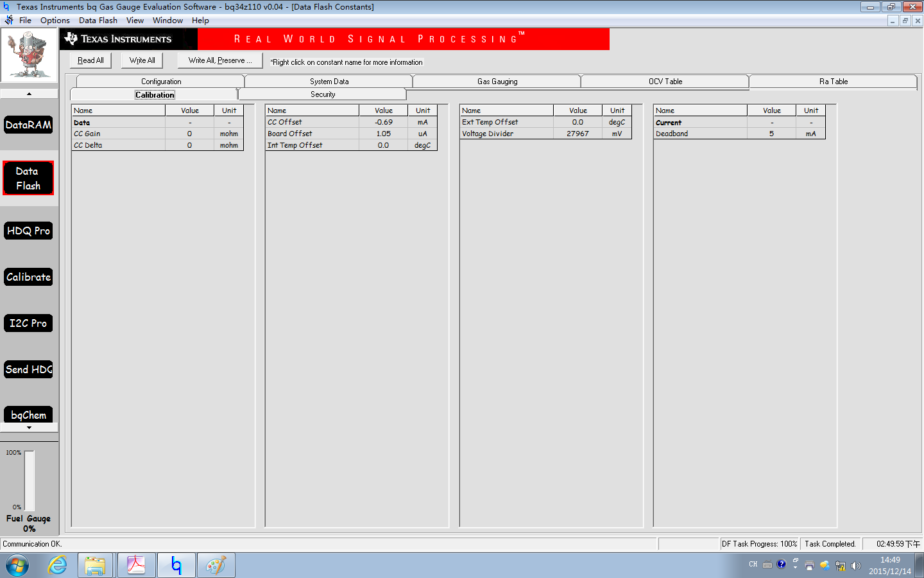The height and width of the screenshot is (578, 924).
Task: Click the Write All button
Action: tap(142, 60)
